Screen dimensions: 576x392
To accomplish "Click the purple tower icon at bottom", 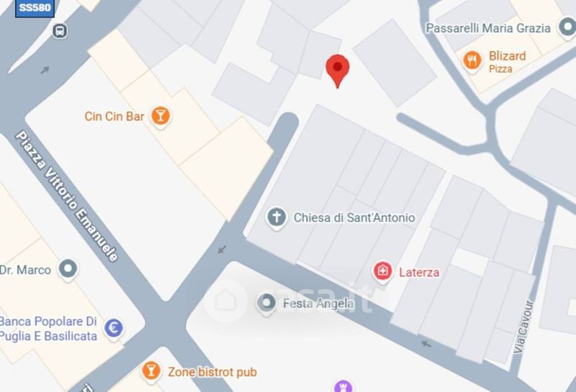I will [x=343, y=386].
